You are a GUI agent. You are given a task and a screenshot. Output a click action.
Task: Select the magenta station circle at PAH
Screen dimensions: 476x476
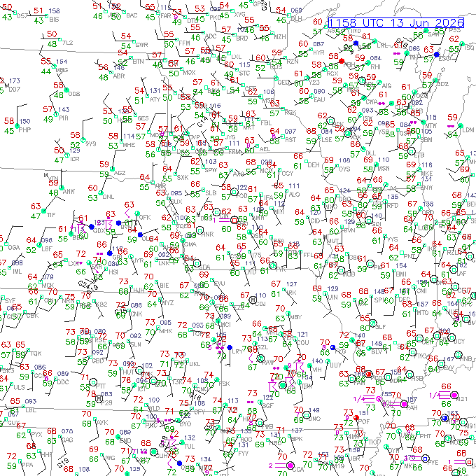404,404
